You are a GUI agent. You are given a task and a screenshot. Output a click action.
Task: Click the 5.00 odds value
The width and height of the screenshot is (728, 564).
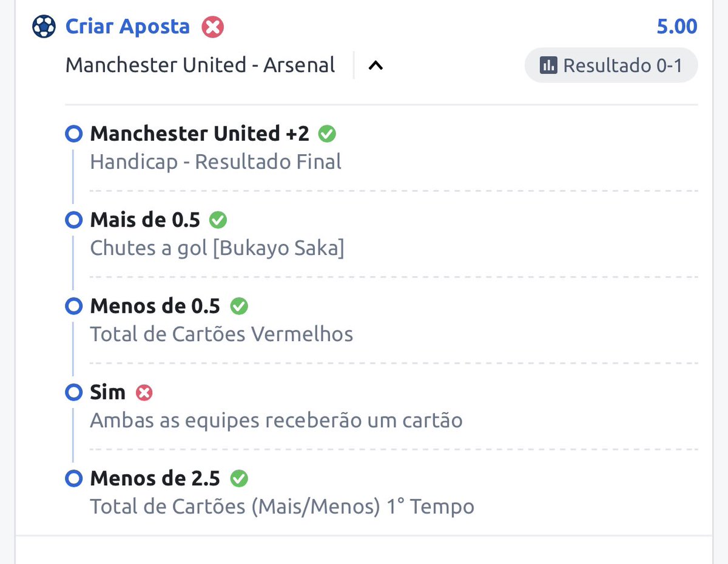coord(677,27)
